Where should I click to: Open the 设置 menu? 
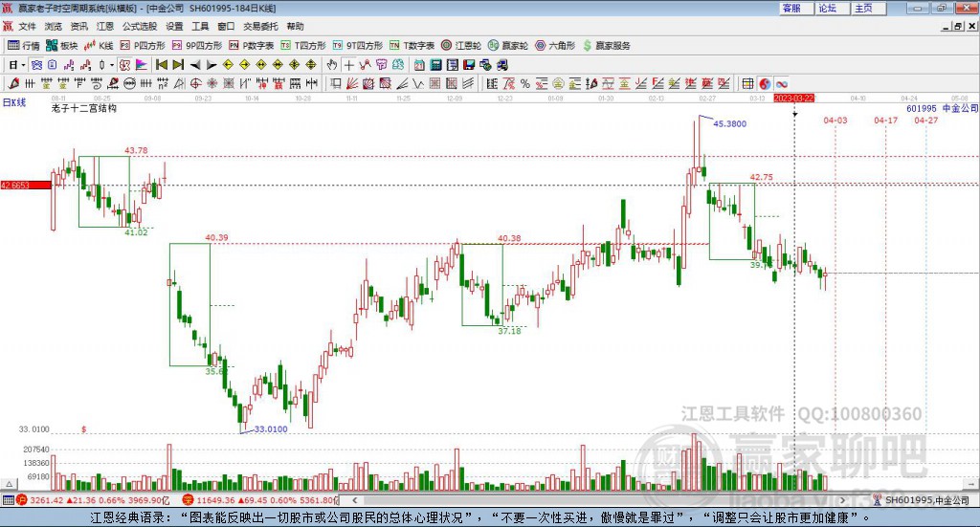click(x=174, y=26)
